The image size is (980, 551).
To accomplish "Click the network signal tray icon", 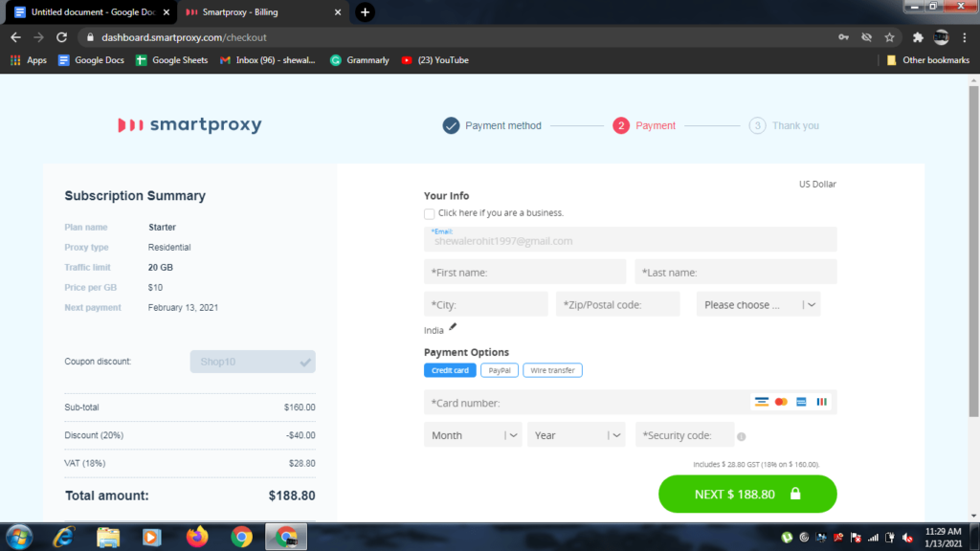I will [873, 538].
